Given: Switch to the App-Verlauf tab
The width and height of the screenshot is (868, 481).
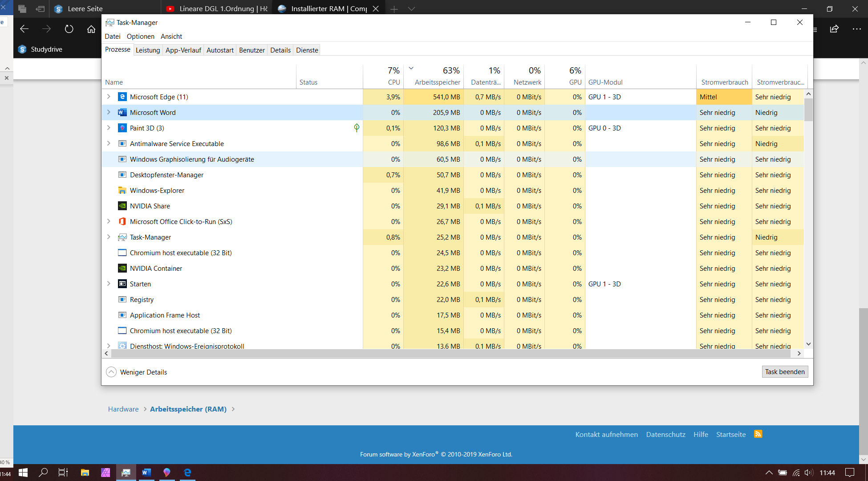Looking at the screenshot, I should point(183,50).
